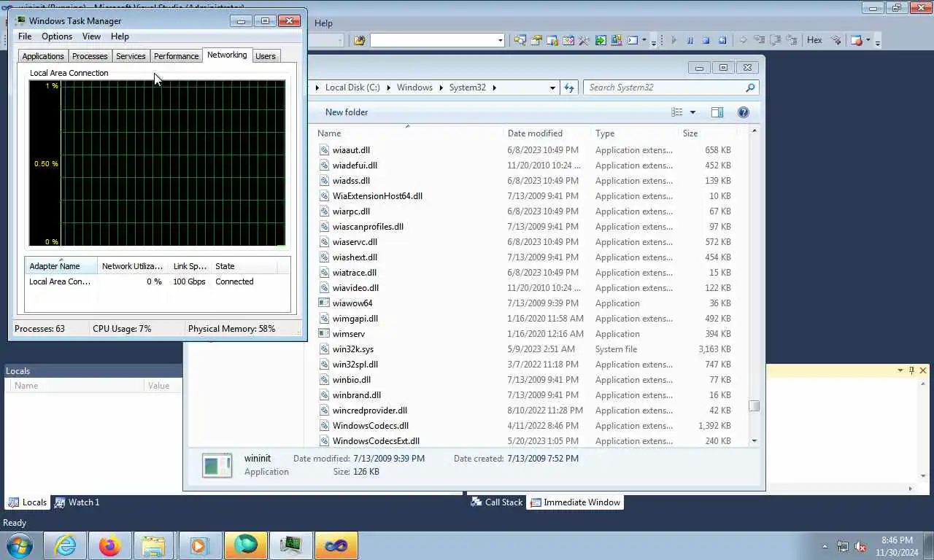934x560 pixels.
Task: Open the Breakpoints icon dropdown arrow
Action: click(x=868, y=40)
